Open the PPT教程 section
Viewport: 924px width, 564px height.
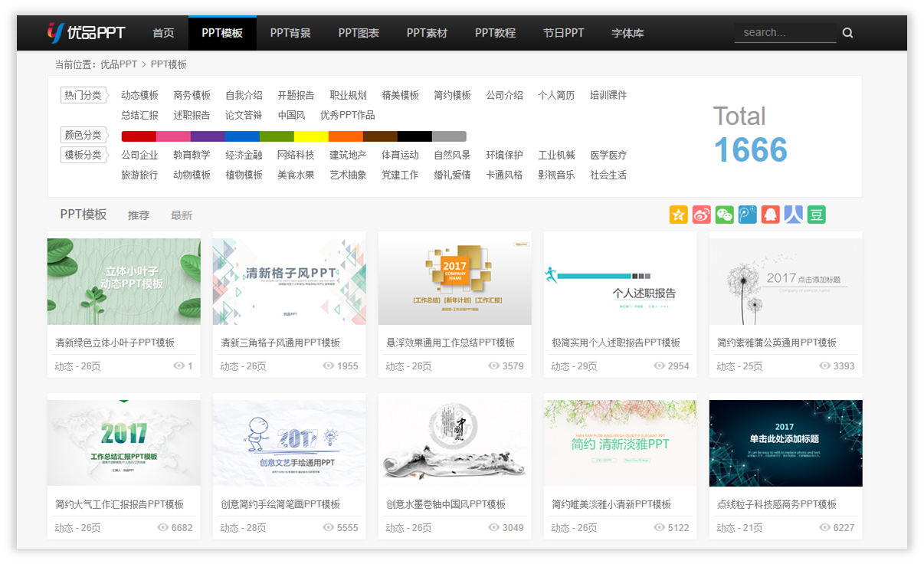tap(494, 33)
